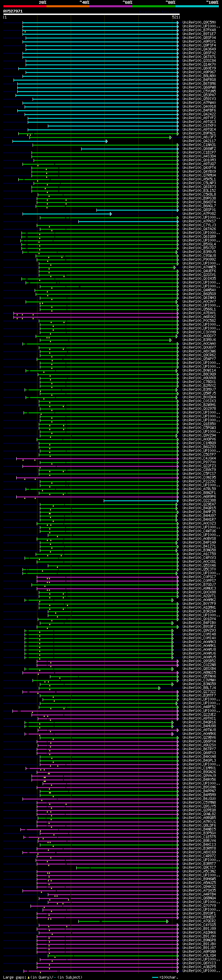Click the query end position 521
This screenshot has width=222, height=980.
pos(175,17)
